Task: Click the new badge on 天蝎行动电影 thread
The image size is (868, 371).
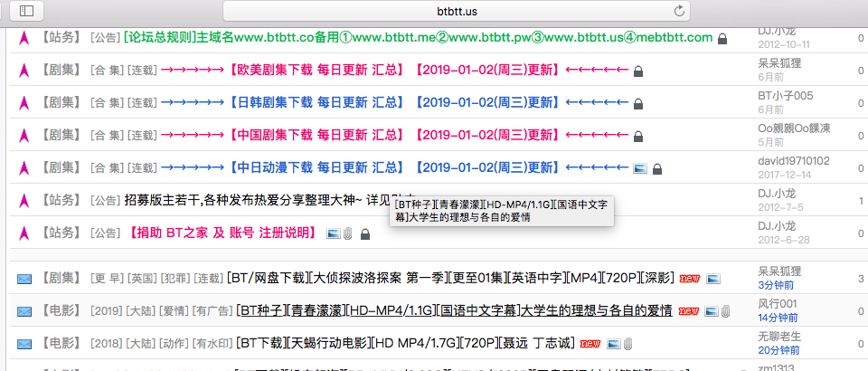Action: [x=590, y=344]
